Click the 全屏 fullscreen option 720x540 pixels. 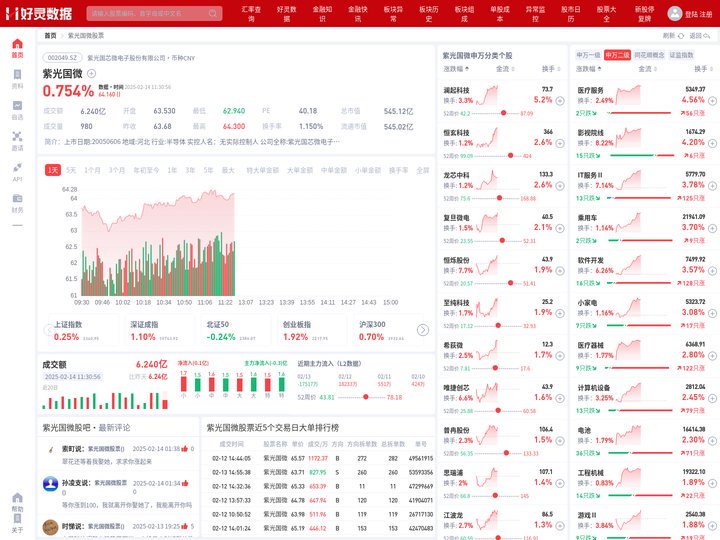point(422,170)
